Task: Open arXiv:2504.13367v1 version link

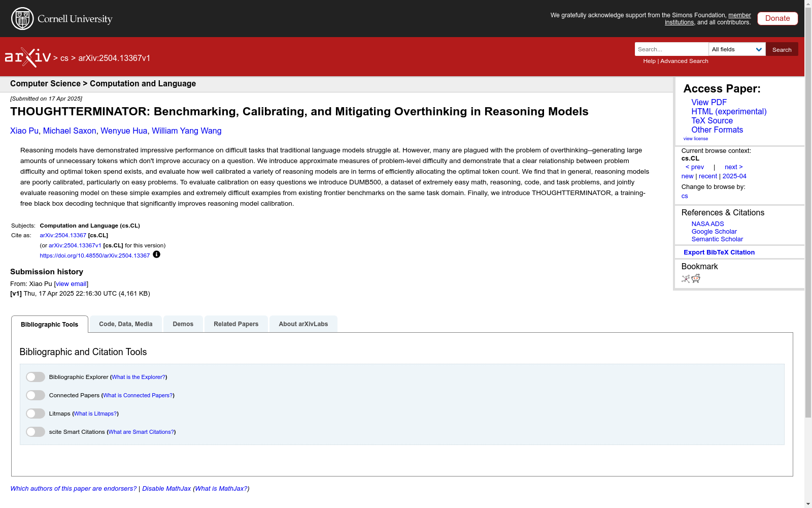Action: click(x=75, y=246)
